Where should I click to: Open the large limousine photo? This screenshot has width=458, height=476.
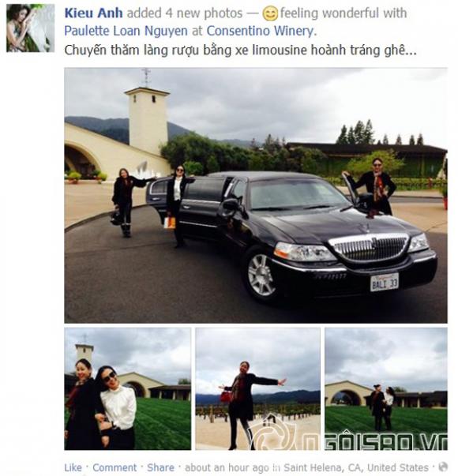coord(256,196)
